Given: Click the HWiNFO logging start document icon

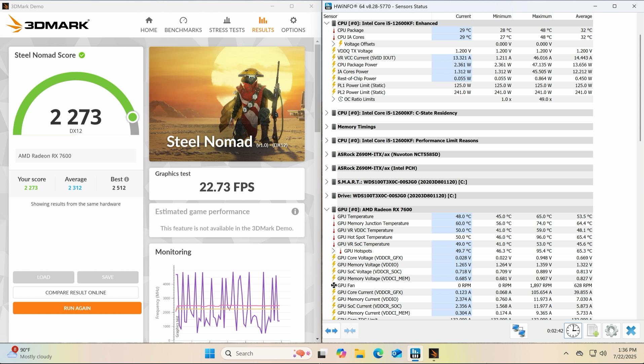Looking at the screenshot, I should coord(593,331).
